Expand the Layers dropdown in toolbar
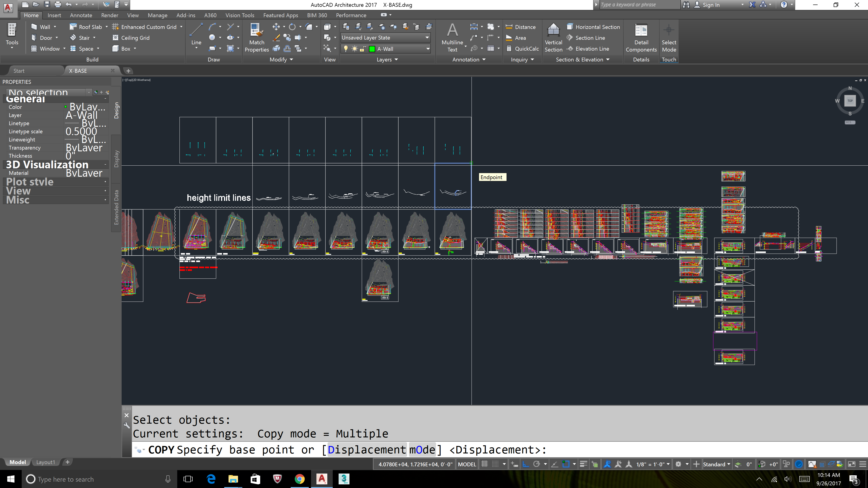This screenshot has height=488, width=868. pos(394,60)
